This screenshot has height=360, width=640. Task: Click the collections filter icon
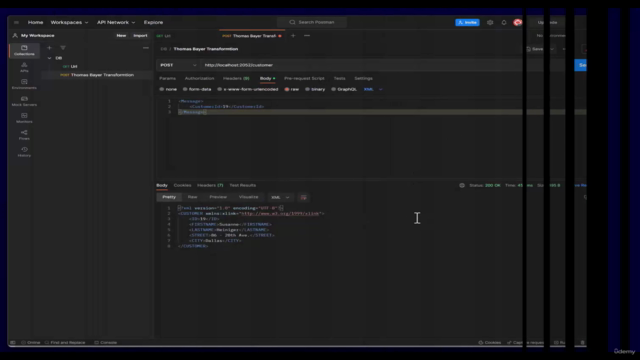[x=63, y=48]
